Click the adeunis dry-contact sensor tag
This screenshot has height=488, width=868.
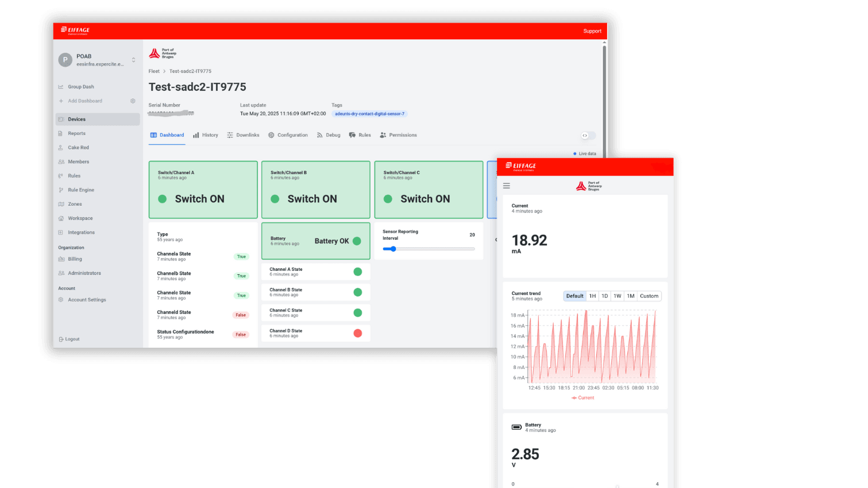[x=370, y=114]
